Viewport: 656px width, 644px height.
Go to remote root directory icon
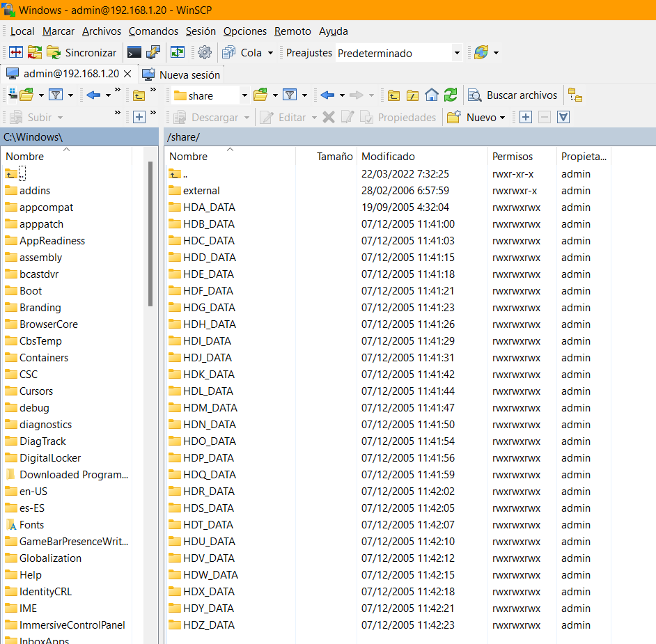tap(413, 95)
